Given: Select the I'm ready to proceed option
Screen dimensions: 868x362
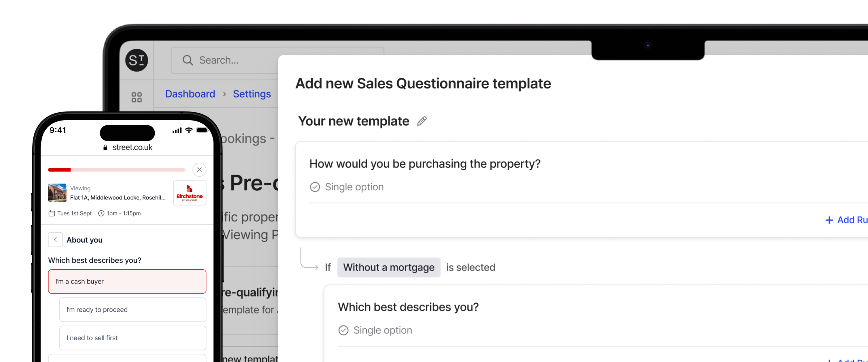Looking at the screenshot, I should [132, 310].
